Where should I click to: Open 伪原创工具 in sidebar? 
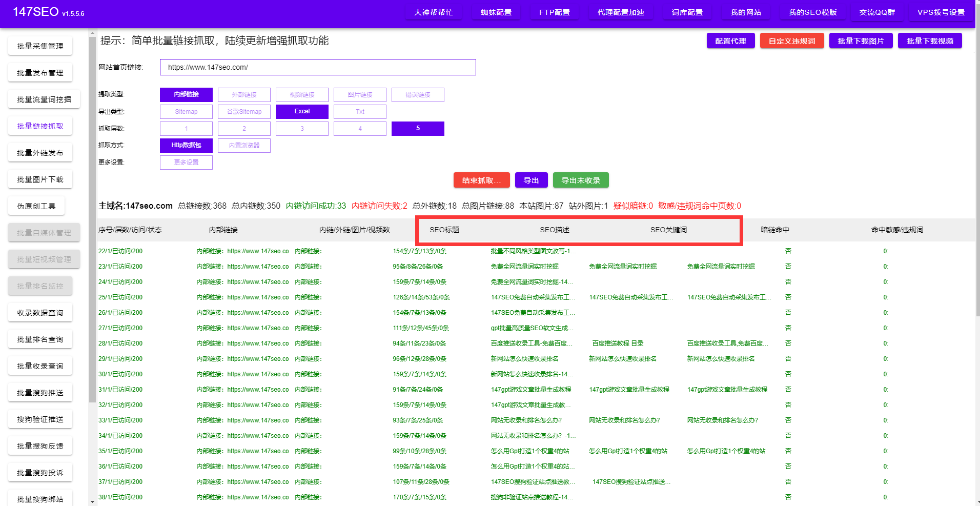click(36, 206)
